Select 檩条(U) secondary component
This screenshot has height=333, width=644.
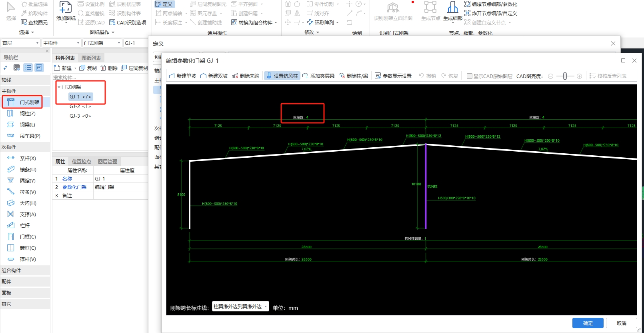tap(26, 169)
